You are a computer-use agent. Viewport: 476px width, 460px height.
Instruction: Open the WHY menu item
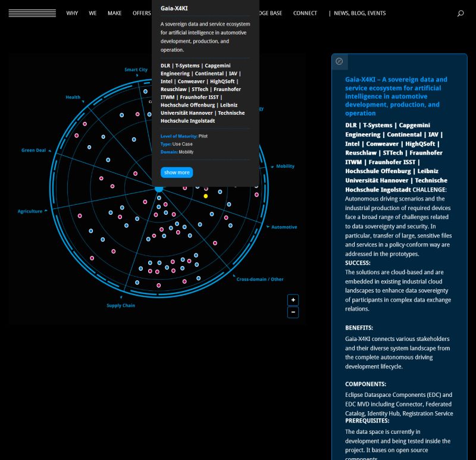pos(72,13)
